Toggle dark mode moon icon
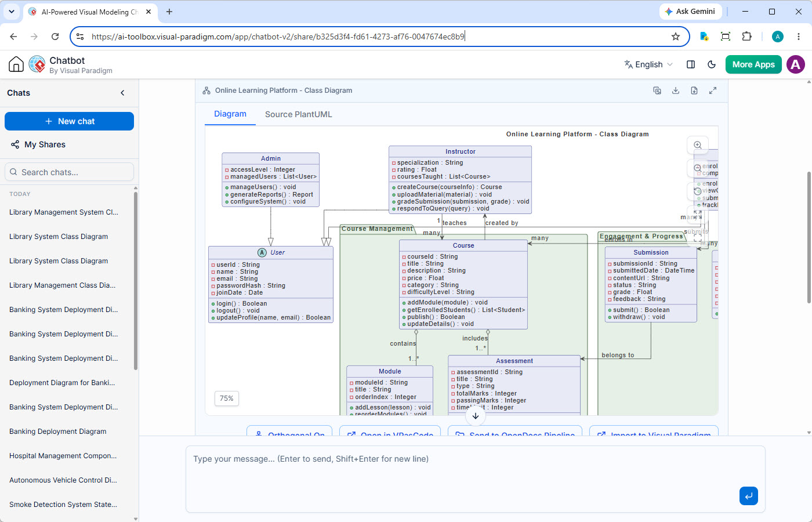Viewport: 812px width, 522px height. pyautogui.click(x=712, y=64)
